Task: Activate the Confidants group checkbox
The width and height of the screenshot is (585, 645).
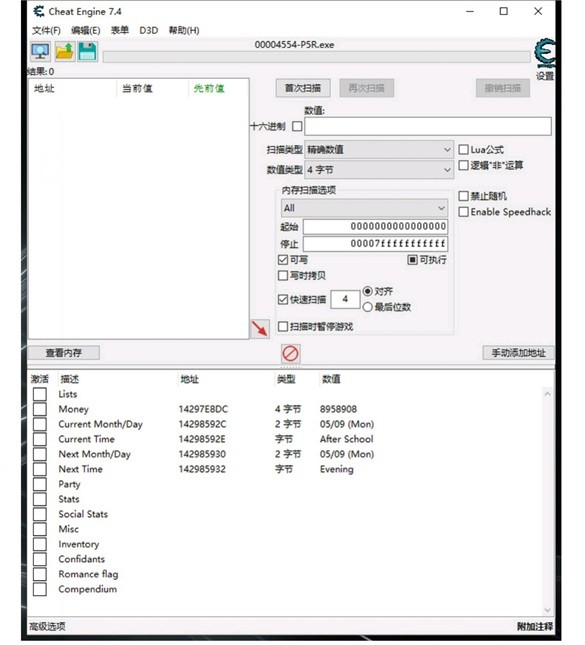Action: coord(40,559)
